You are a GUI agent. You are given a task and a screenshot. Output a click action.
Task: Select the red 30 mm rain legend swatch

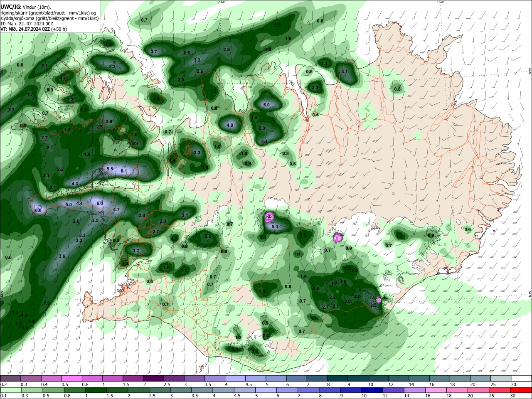pyautogui.click(x=521, y=390)
